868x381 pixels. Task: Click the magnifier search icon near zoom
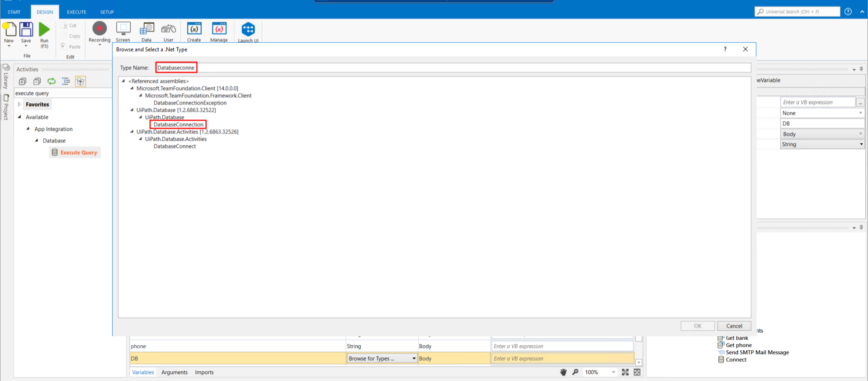click(575, 372)
